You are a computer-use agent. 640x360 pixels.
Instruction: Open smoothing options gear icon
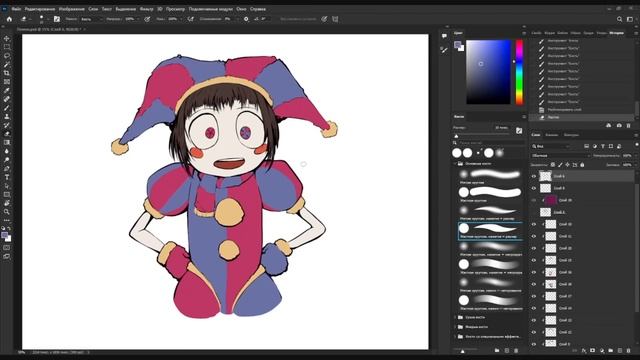click(x=246, y=19)
